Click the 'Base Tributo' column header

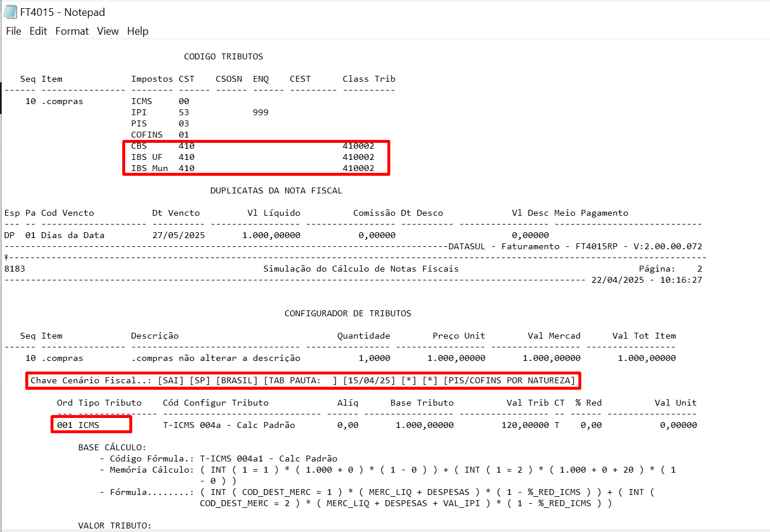tap(422, 403)
